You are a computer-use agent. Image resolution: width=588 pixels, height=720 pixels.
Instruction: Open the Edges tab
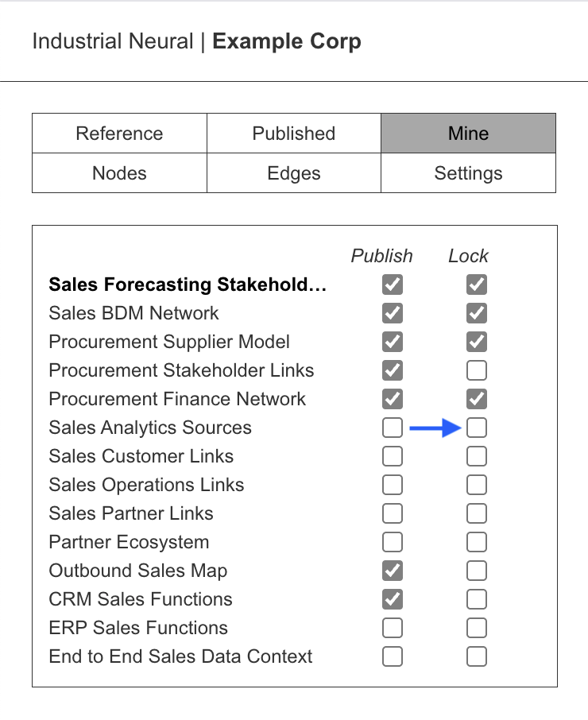coord(294,173)
